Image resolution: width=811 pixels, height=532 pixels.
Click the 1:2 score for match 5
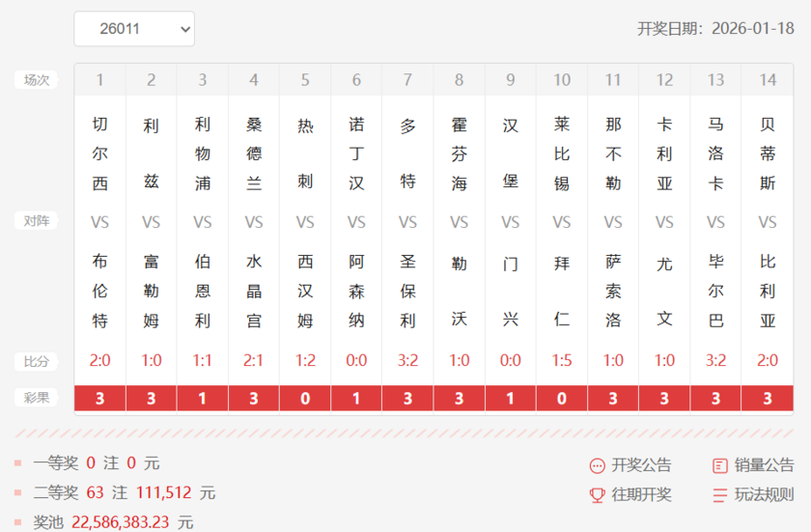[x=305, y=360]
